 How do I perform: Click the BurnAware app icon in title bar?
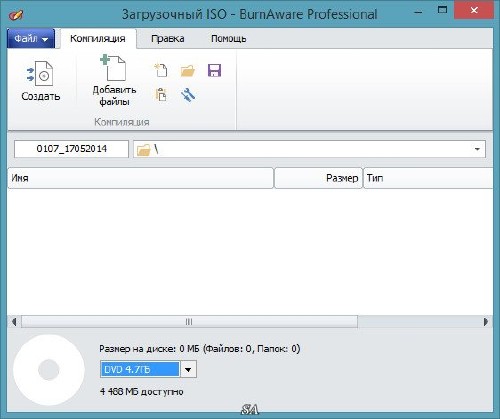click(16, 14)
